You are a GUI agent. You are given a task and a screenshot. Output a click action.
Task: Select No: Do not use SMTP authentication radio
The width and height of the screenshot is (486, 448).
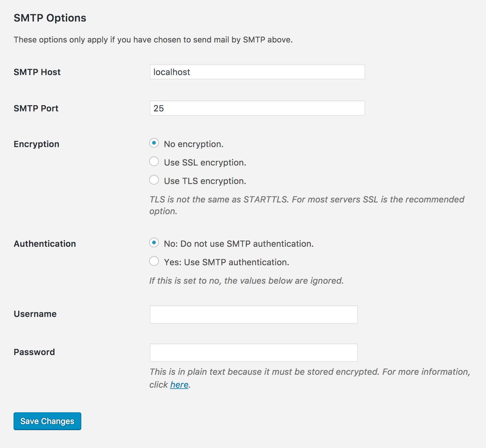(x=154, y=243)
